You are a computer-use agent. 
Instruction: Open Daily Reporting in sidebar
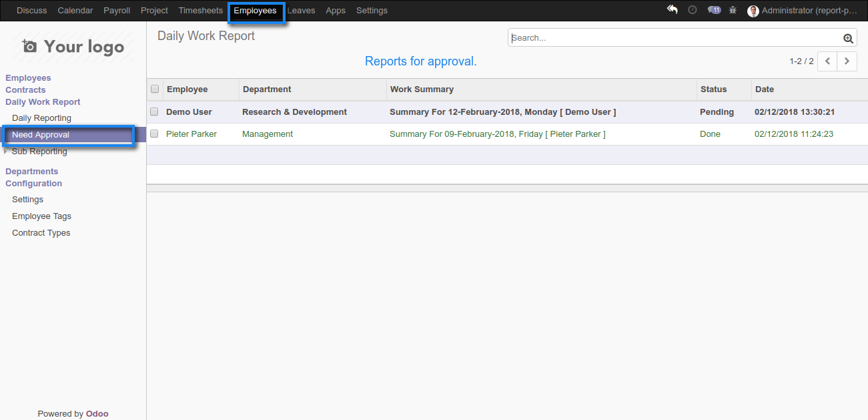coord(41,118)
